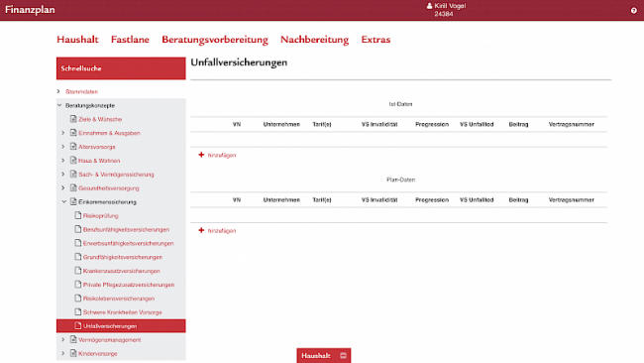
Task: Click page icon next to Berufsunfähigkeitsversicherungen
Action: pos(78,229)
